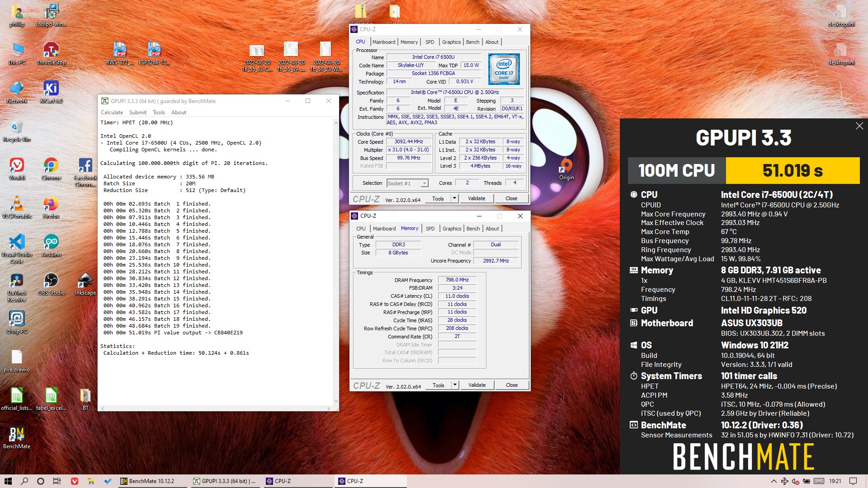Click the 19:21 taskbar clock
Screen dimensions: 868x488
pos(835,481)
